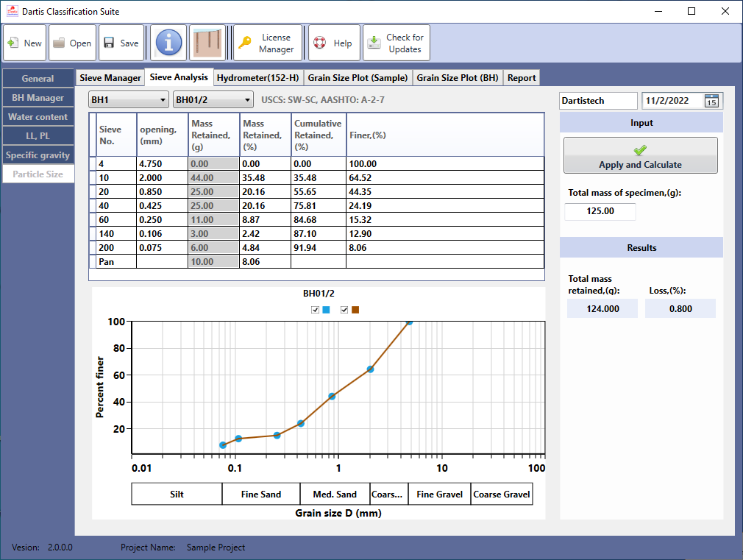Screen dimensions: 743x560
Task: Go to the Water content section
Action: click(x=38, y=117)
